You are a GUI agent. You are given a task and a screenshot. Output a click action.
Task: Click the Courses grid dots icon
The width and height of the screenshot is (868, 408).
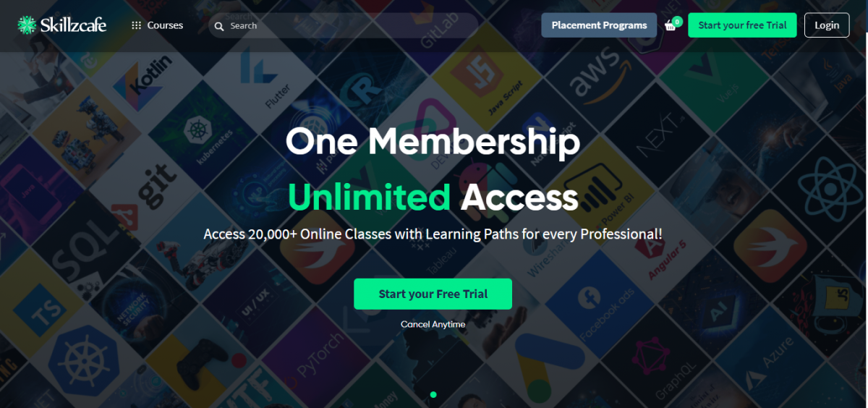tap(136, 25)
